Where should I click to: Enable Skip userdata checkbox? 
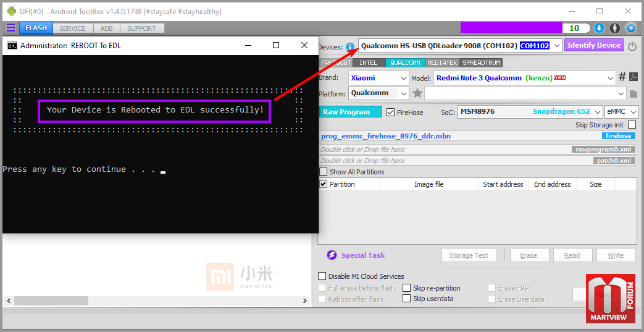pyautogui.click(x=407, y=299)
